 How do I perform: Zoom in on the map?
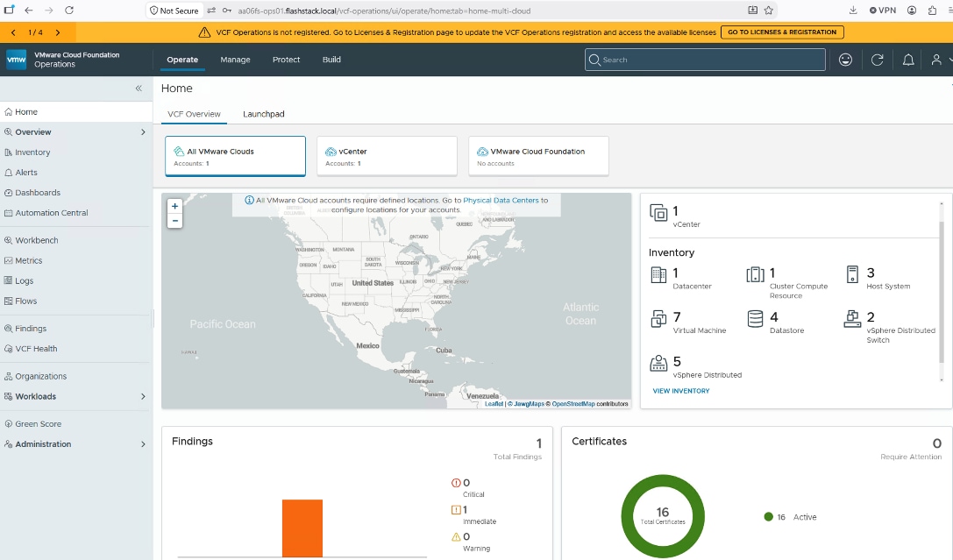point(175,206)
